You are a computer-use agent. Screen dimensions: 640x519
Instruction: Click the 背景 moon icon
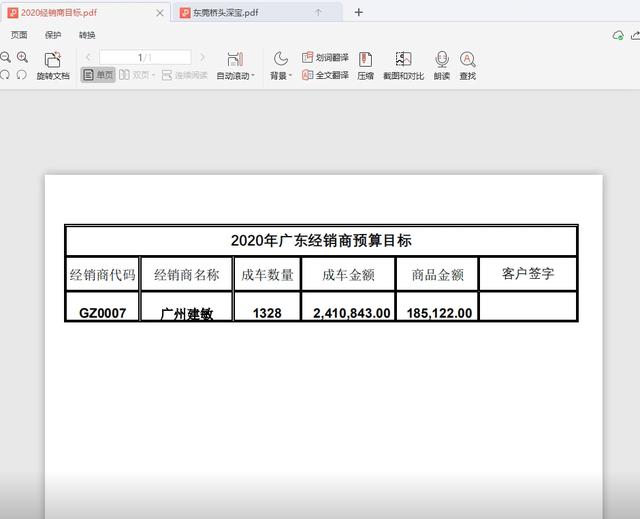click(280, 59)
